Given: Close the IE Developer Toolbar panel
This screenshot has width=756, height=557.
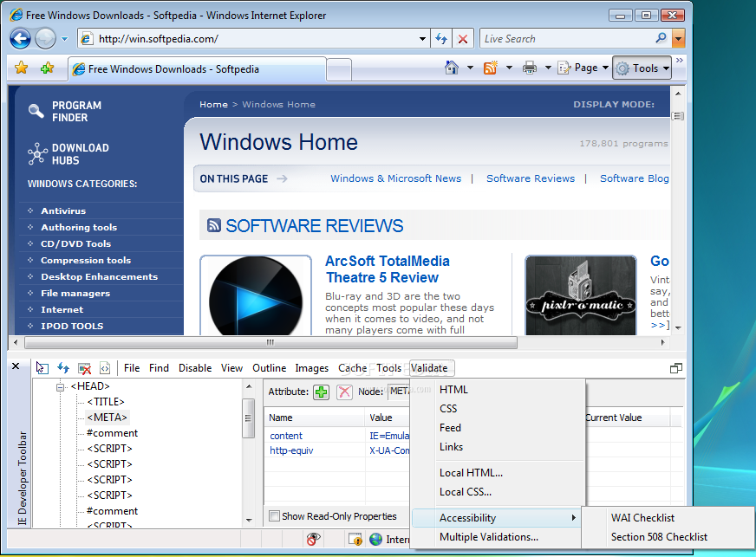Looking at the screenshot, I should tap(16, 366).
